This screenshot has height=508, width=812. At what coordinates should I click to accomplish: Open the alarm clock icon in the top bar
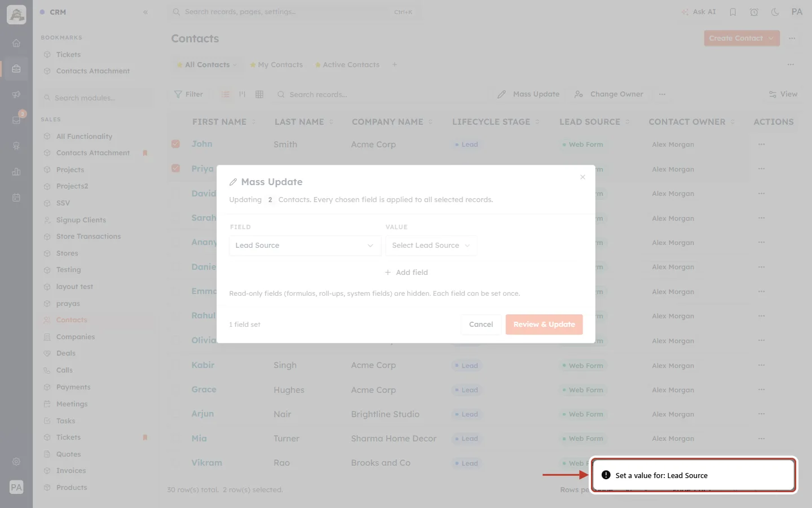point(754,12)
